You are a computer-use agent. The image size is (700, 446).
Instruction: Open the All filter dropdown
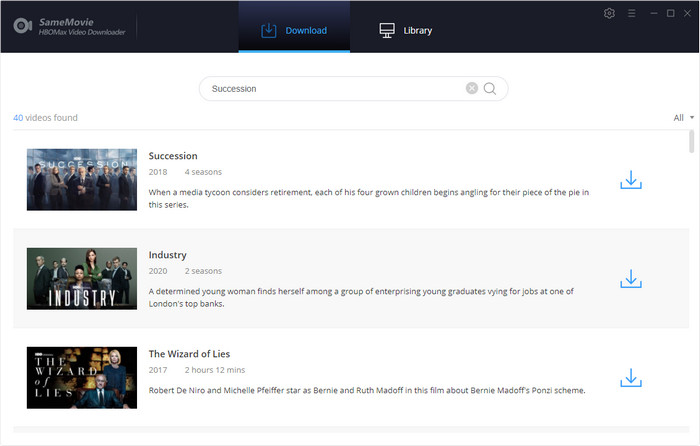pos(683,118)
